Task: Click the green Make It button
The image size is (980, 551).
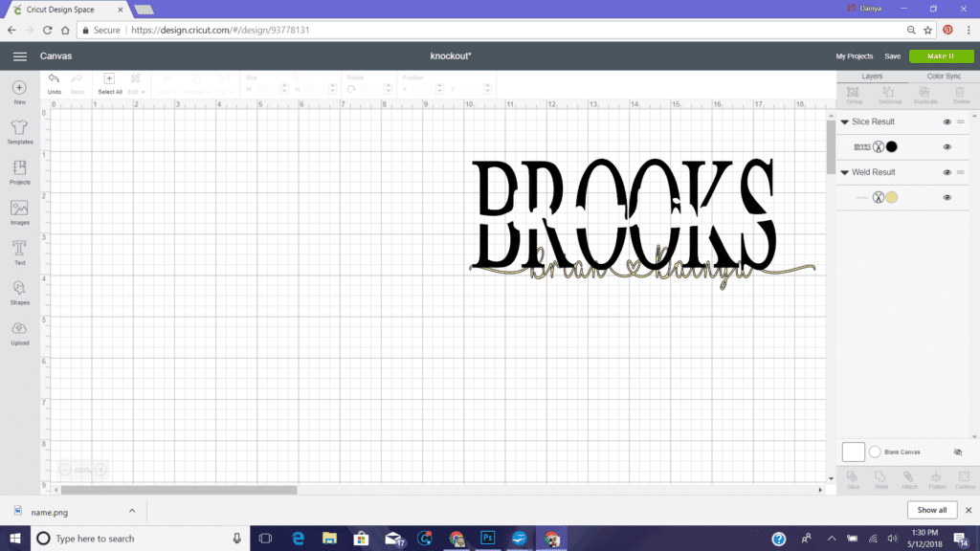Action: point(941,56)
